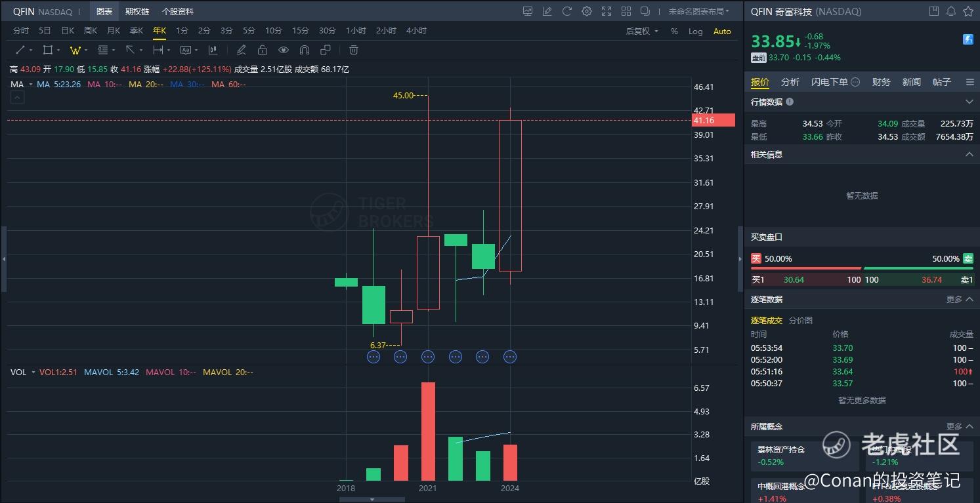Open the MA indicator dropdown
The width and height of the screenshot is (980, 503).
32,85
